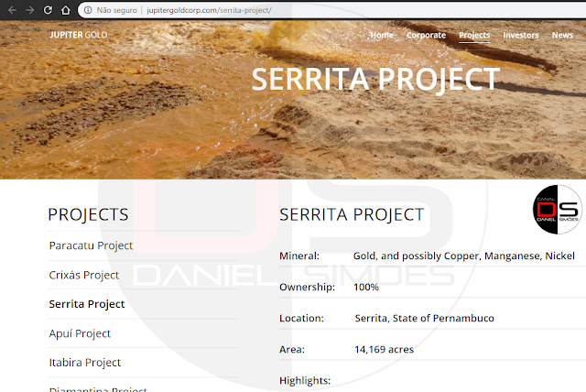Open the Projects menu item
This screenshot has height=392, width=586.
[x=474, y=35]
